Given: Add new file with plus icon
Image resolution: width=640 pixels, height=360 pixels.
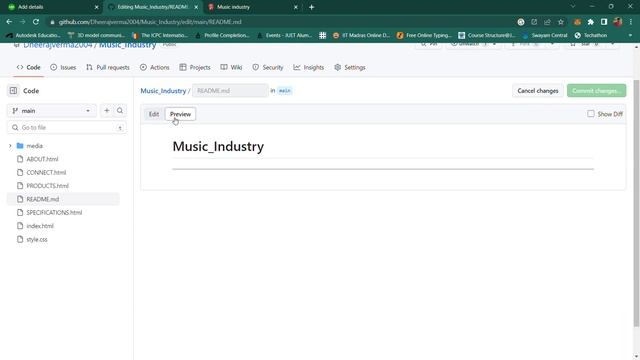Looking at the screenshot, I should click(107, 111).
